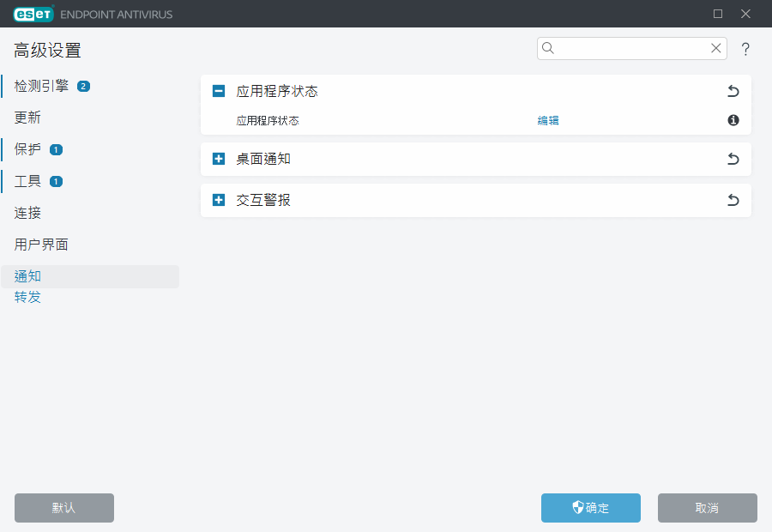Click the question mark help icon
Image resolution: width=772 pixels, height=532 pixels.
point(745,49)
